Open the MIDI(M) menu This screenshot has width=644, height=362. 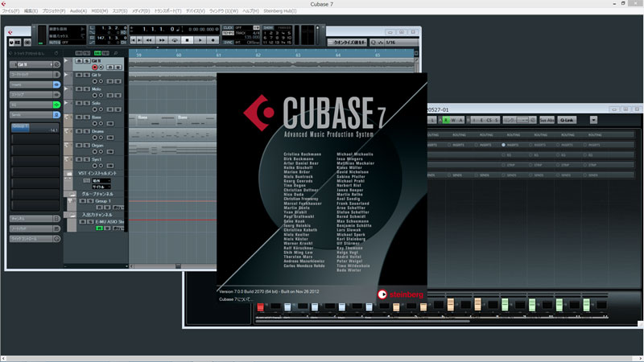click(99, 11)
